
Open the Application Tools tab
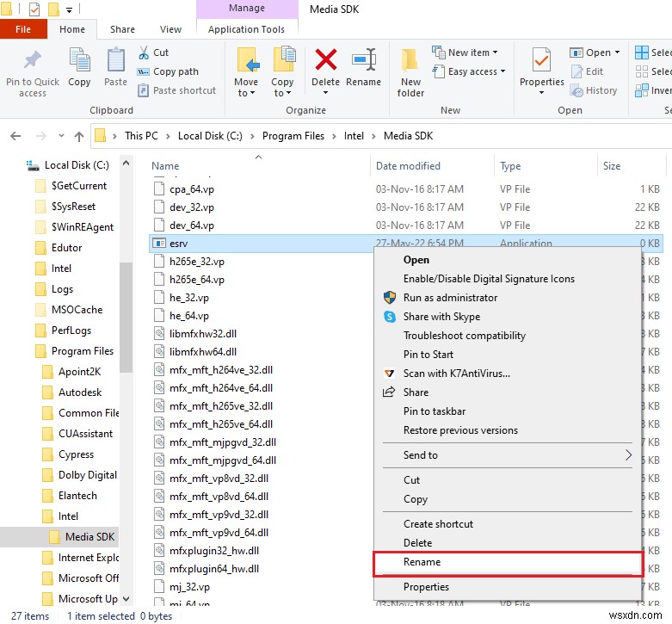click(246, 29)
